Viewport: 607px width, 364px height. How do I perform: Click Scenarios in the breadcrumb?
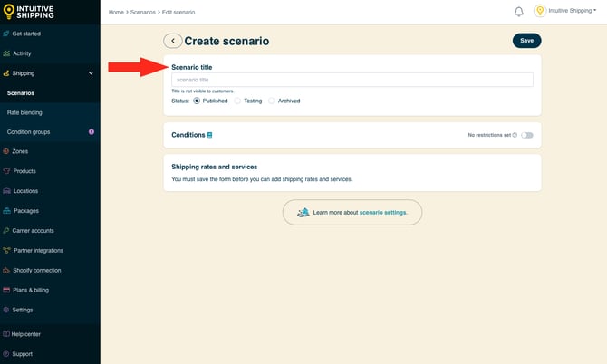[x=143, y=12]
